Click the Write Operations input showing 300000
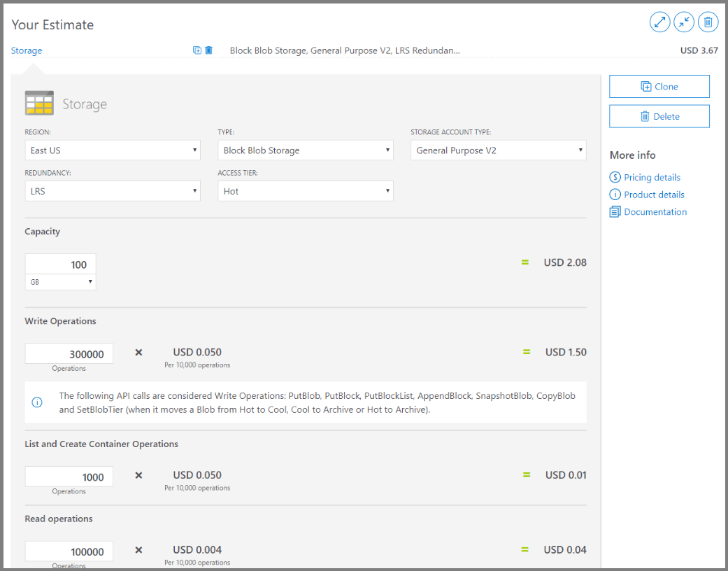This screenshot has height=571, width=728. [69, 353]
